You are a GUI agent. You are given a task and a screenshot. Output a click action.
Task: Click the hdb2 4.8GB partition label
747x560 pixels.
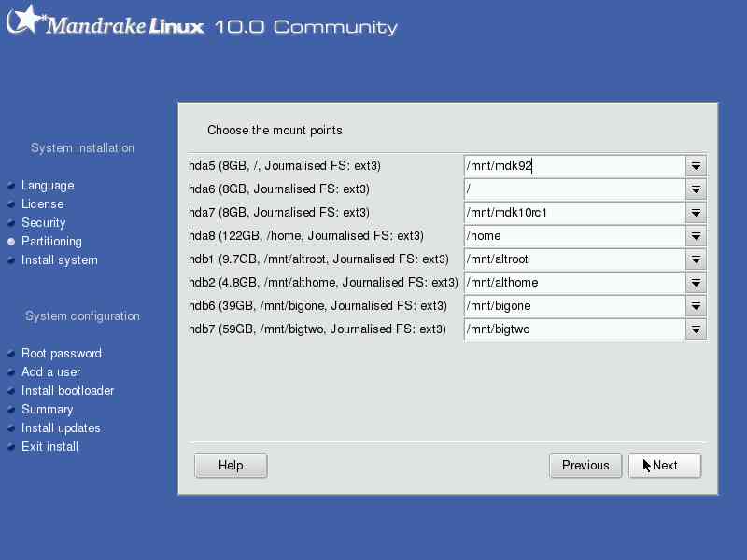[323, 283]
